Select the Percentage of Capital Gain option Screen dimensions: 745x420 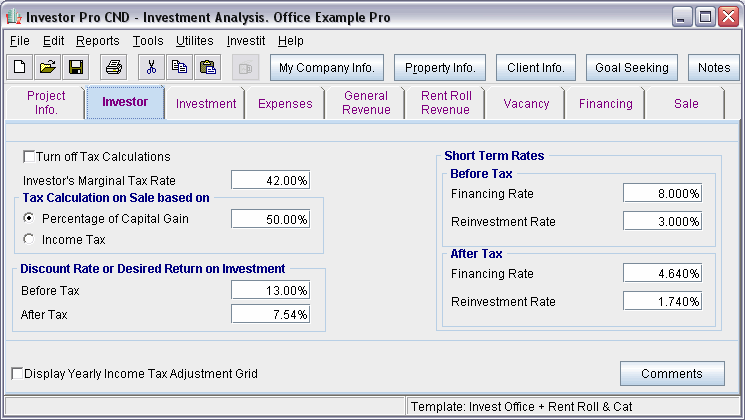[29, 218]
